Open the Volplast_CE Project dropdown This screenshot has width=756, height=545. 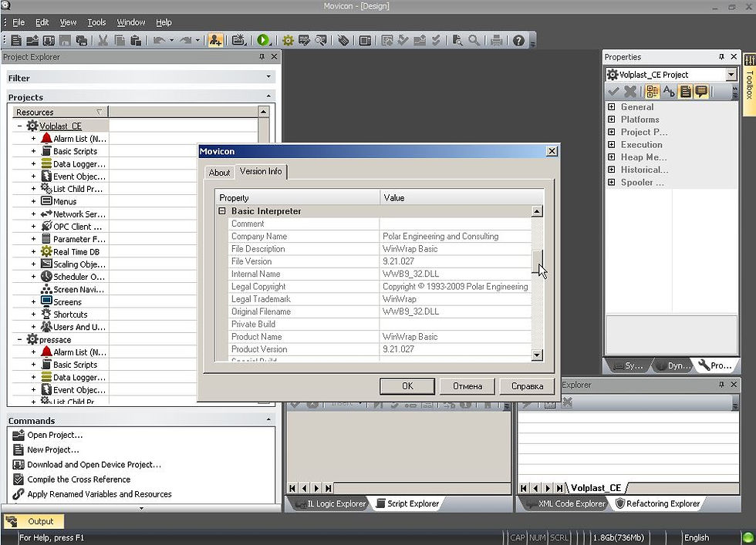(x=731, y=75)
